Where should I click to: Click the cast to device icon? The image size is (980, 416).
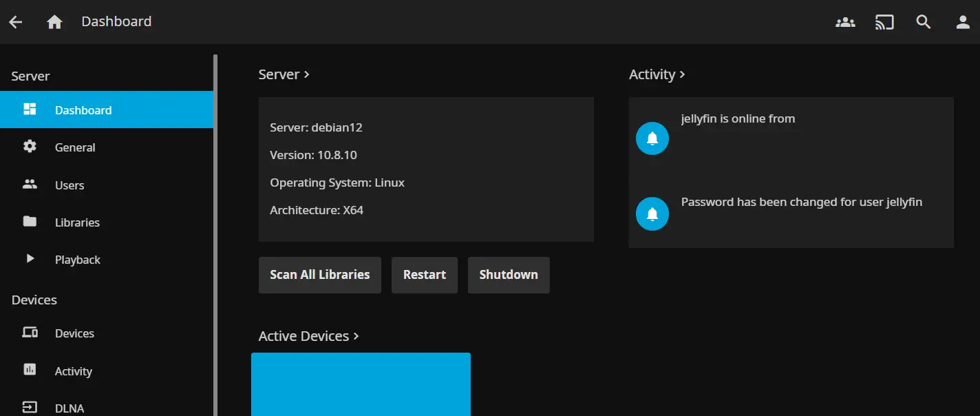click(884, 22)
